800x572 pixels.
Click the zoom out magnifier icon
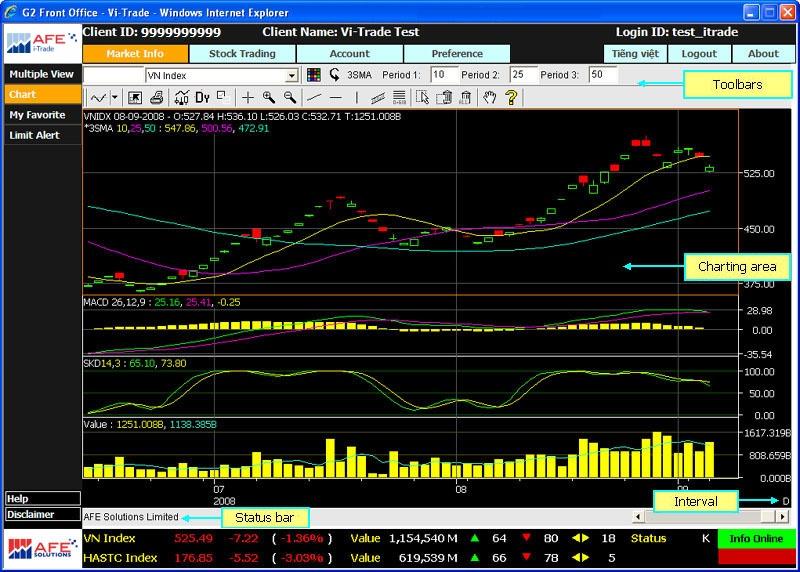click(x=289, y=97)
